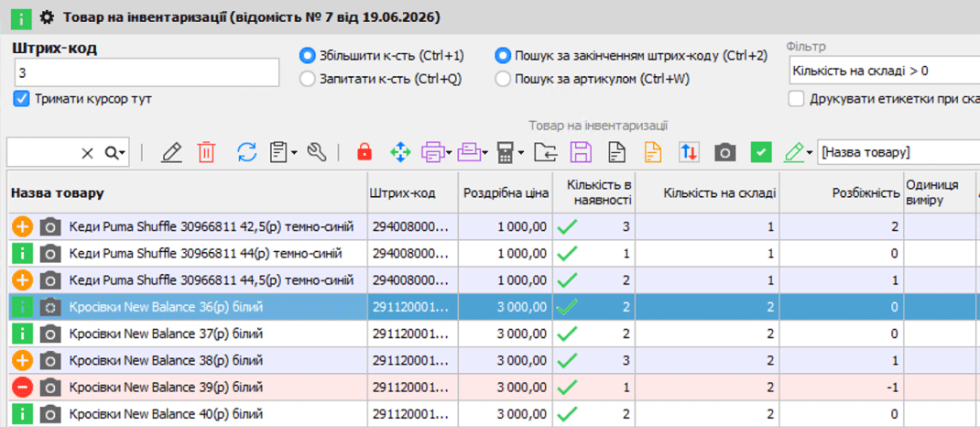This screenshot has width=980, height=427.
Task: Sort by 'Кількість на складі' column header
Action: 707,192
